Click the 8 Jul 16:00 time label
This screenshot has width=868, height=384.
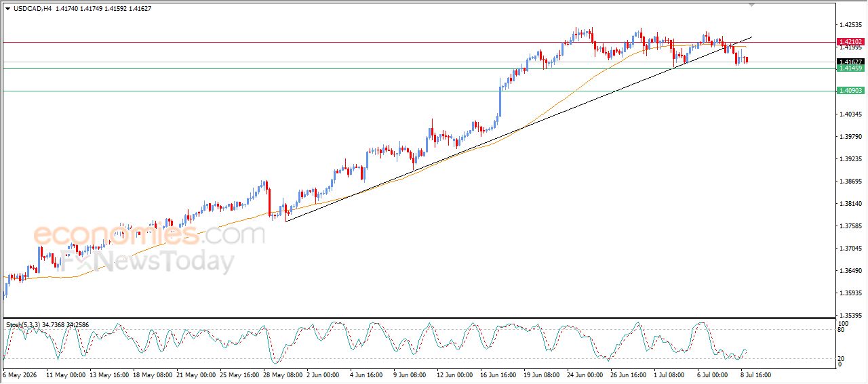[x=757, y=375]
